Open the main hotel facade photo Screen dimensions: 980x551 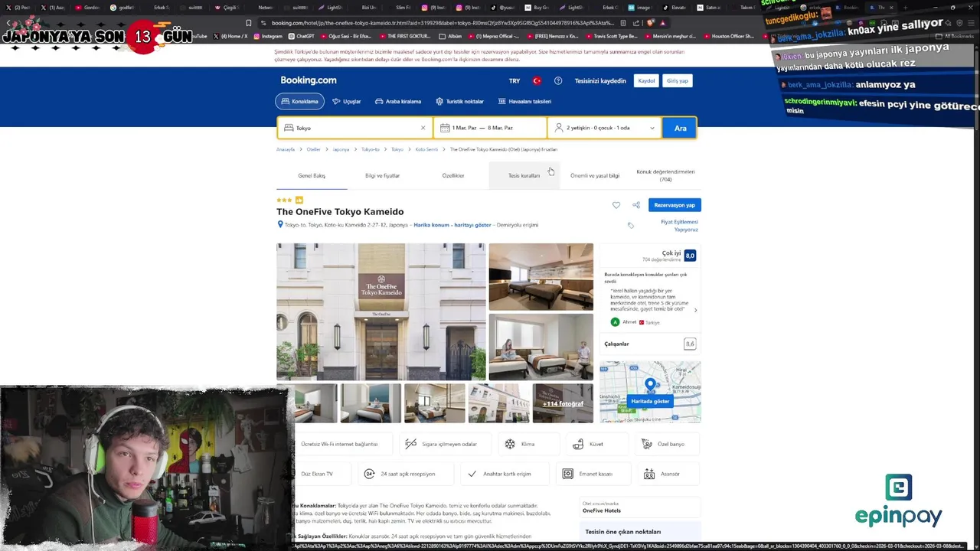coord(381,311)
